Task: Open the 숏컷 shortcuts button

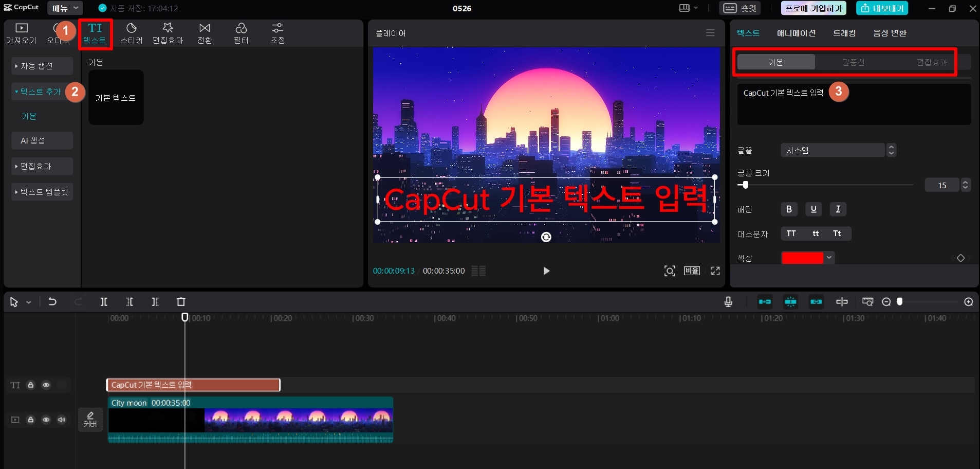Action: point(740,8)
